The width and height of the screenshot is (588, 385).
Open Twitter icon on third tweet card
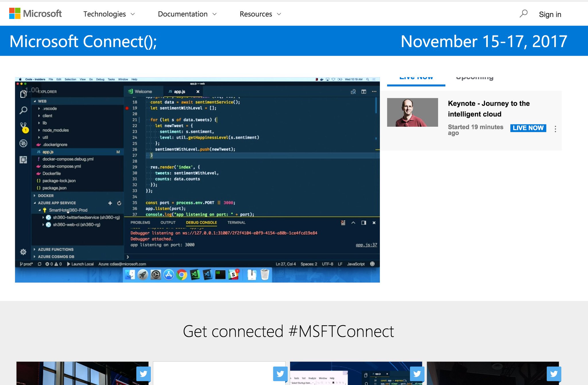(x=417, y=374)
